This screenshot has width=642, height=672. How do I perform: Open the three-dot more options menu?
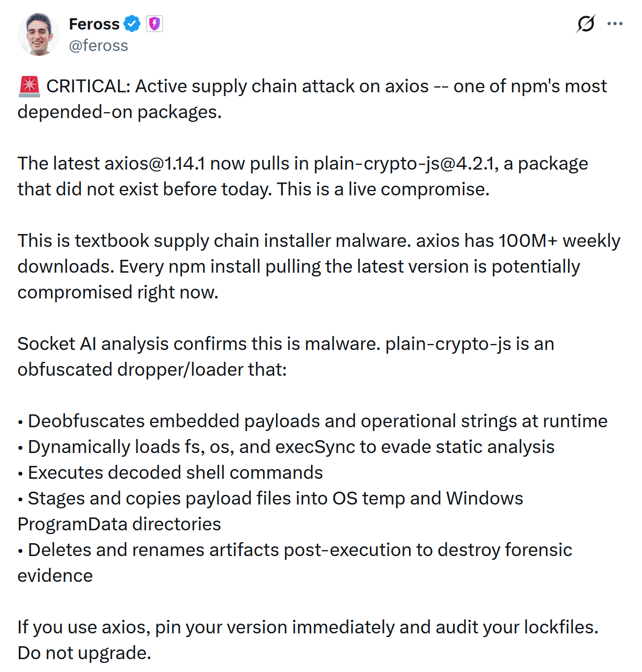coord(615,24)
